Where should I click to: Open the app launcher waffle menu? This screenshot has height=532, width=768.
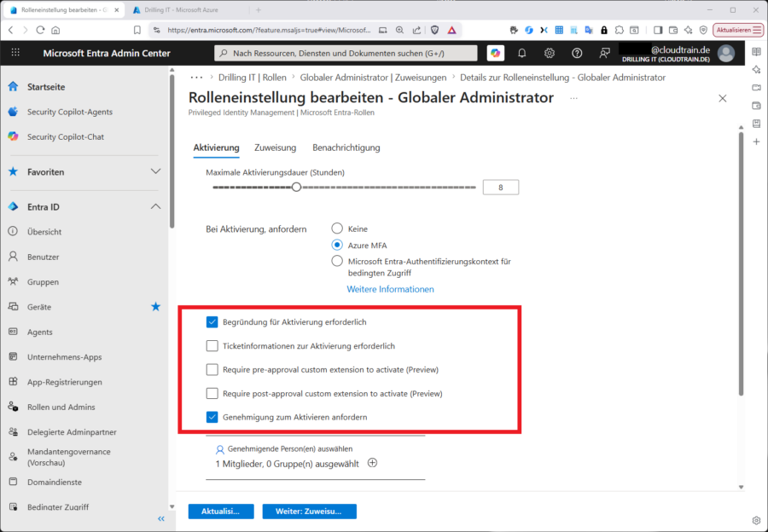click(x=15, y=52)
